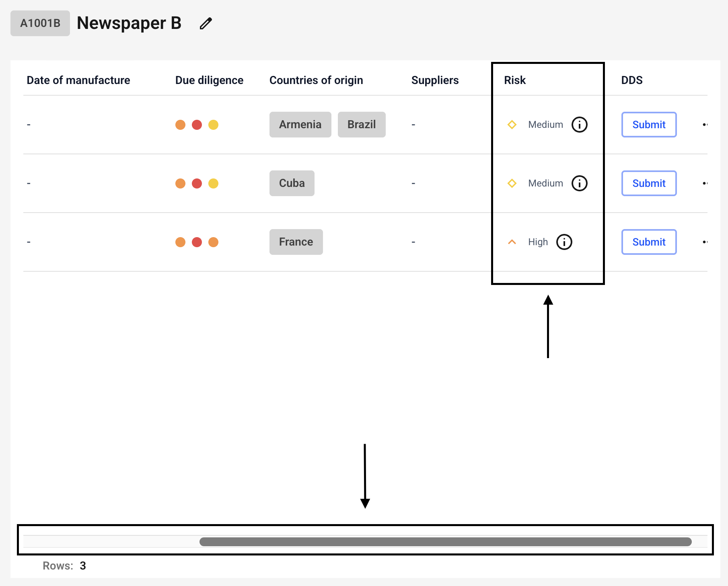Select the Brazil country tag
The height and width of the screenshot is (586, 728).
tap(361, 125)
